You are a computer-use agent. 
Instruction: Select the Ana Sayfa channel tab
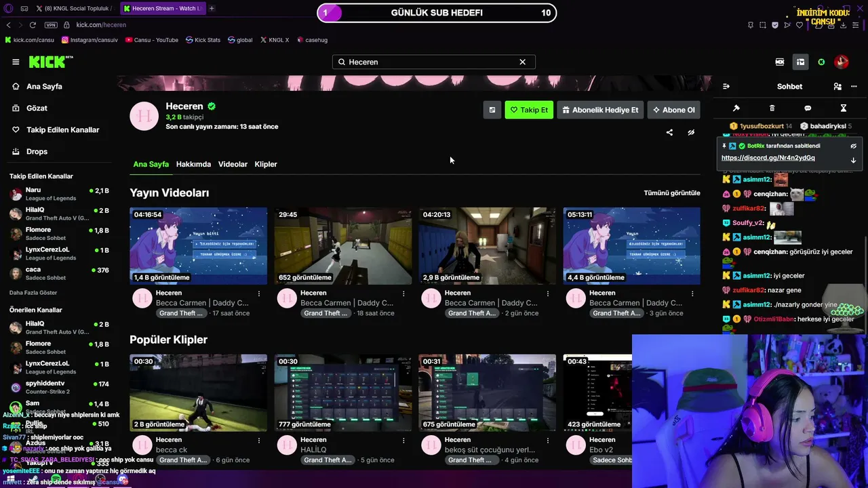[x=151, y=164]
